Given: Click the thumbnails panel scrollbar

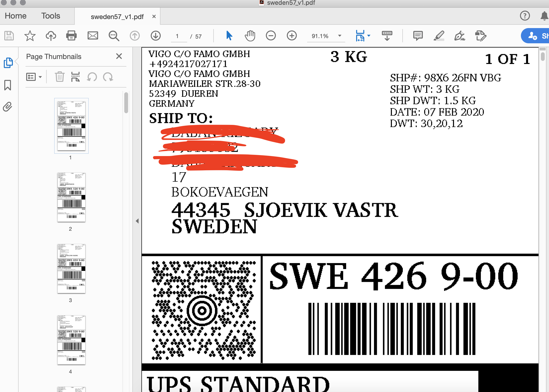Looking at the screenshot, I should (x=126, y=103).
